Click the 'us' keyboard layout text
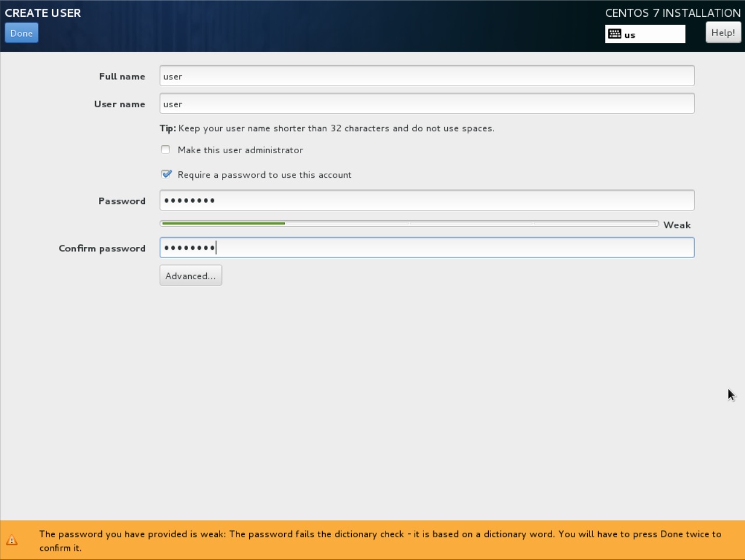 tap(630, 35)
